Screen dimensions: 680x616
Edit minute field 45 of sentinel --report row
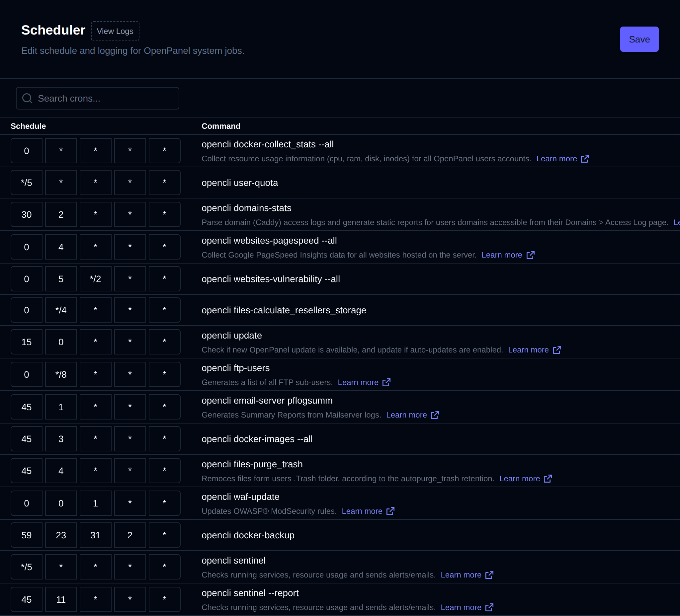(27, 600)
